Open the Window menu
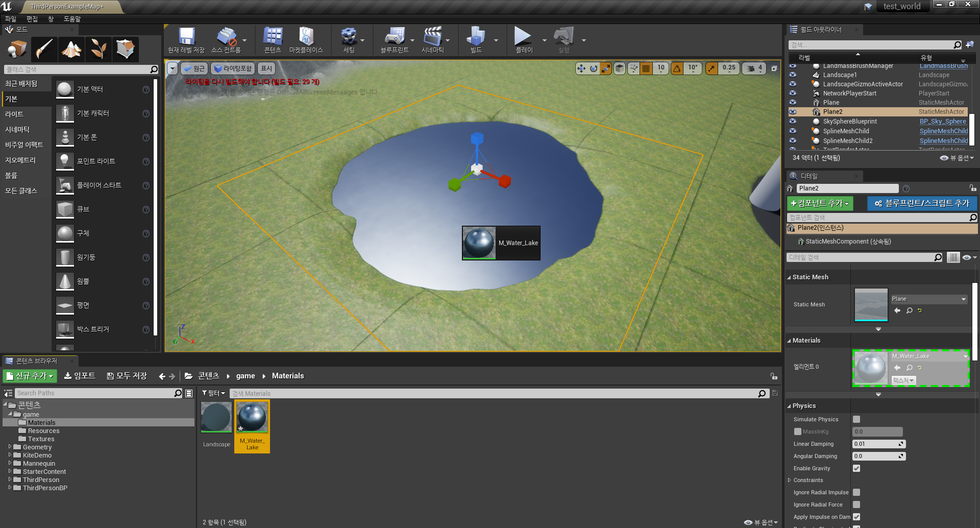980x528 pixels. 51,19
